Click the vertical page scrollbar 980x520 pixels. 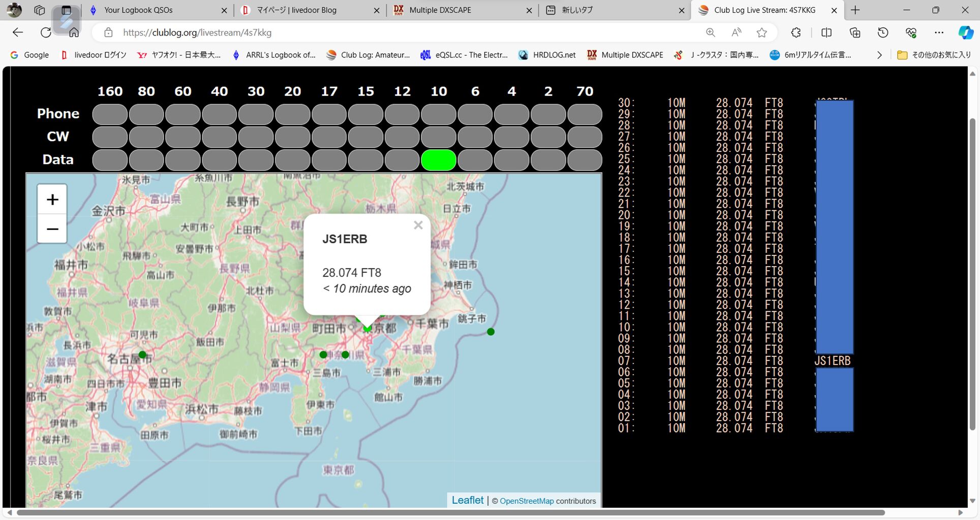pyautogui.click(x=972, y=274)
